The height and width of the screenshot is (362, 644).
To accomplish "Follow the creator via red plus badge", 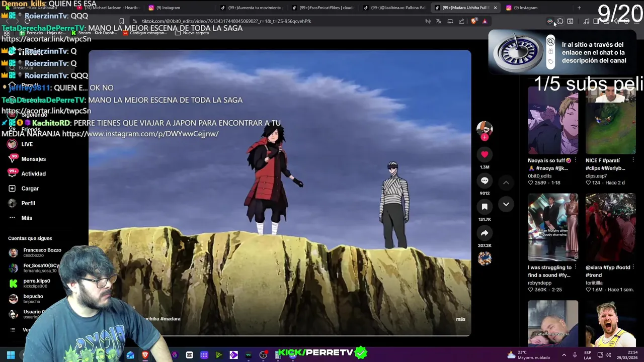I will click(x=485, y=137).
